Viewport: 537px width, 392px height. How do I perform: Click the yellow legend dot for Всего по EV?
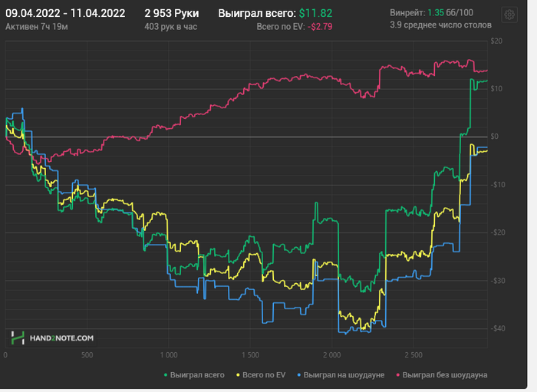click(x=238, y=375)
